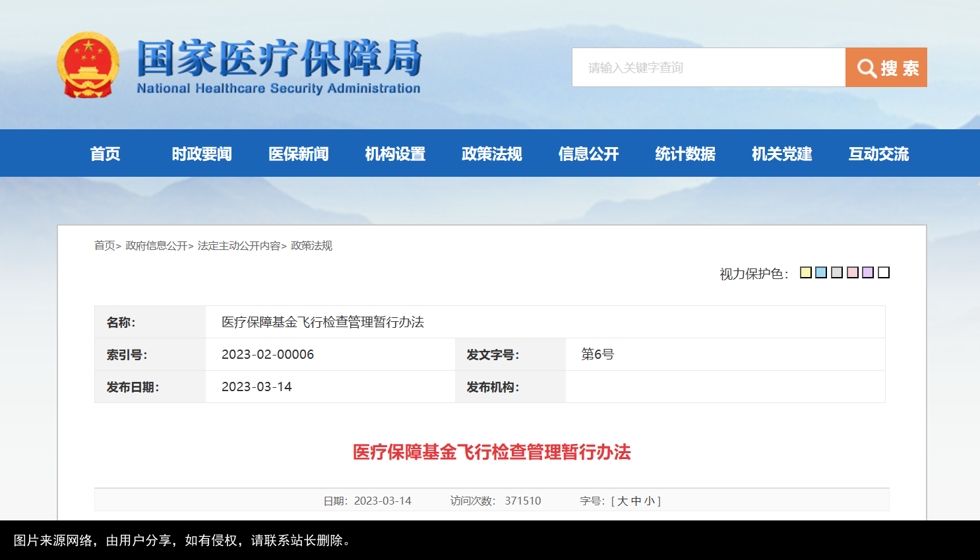Open the 互动交流 navigation menu
Viewport: 980px width, 560px height.
pos(877,153)
